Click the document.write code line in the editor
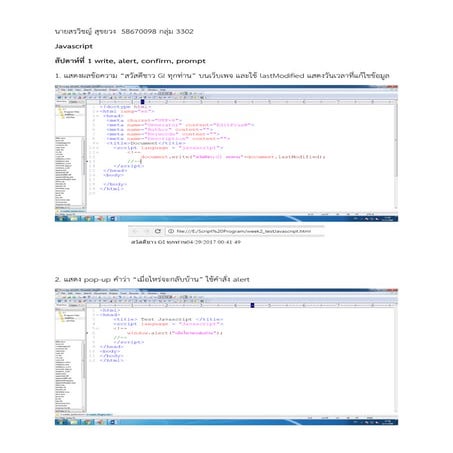The height and width of the screenshot is (453, 453). 233,157
